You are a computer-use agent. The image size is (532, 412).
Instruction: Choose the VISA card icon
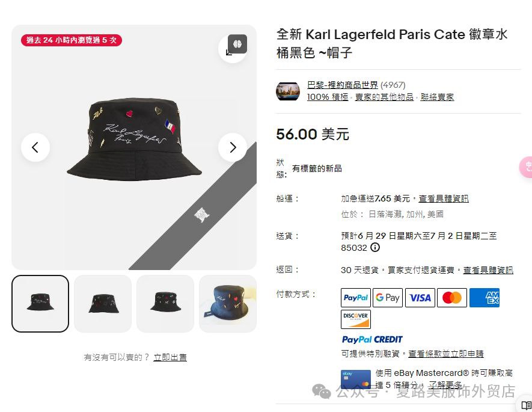(420, 298)
